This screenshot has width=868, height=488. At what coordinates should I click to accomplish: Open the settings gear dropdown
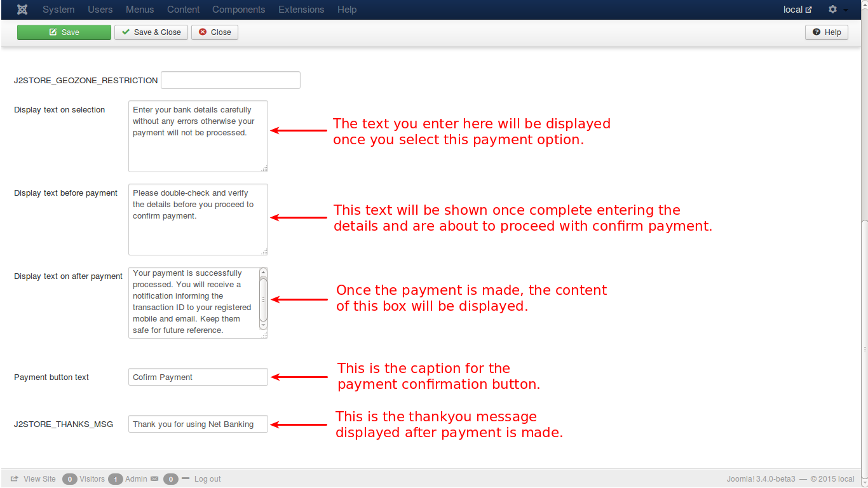pyautogui.click(x=838, y=10)
